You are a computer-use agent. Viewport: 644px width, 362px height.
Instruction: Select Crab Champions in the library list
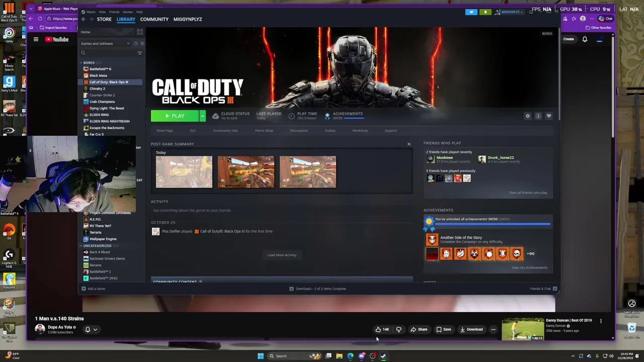click(x=102, y=102)
